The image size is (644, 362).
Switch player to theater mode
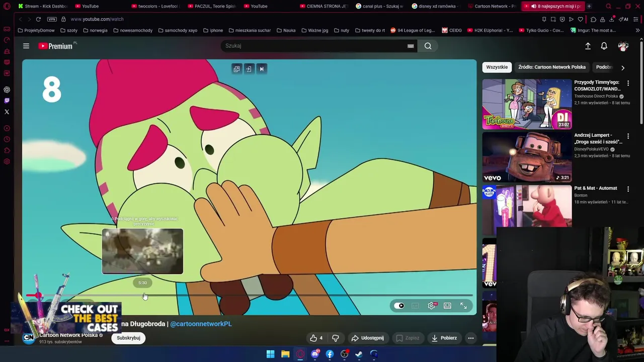[x=447, y=306]
